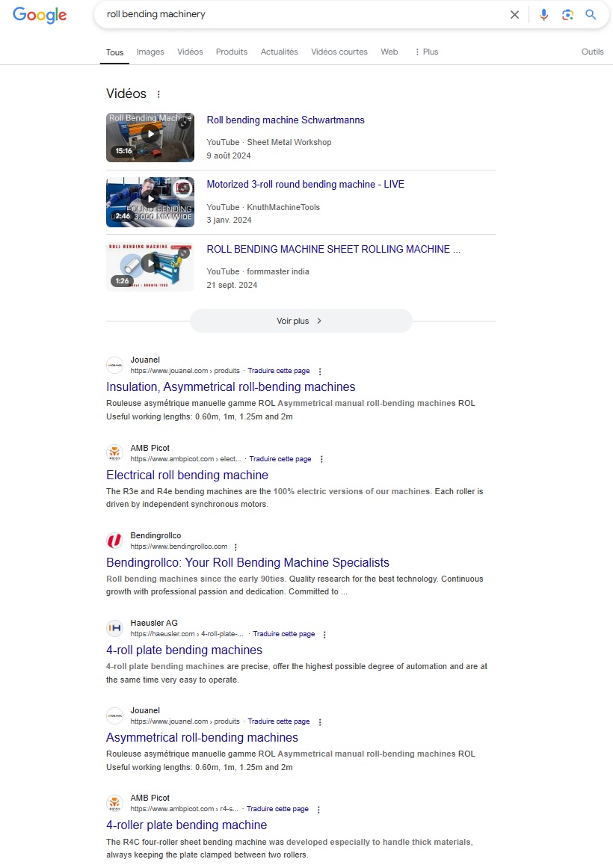
Task: Open Insulation, Asymmetrical roll-bending machines result
Action: (230, 387)
